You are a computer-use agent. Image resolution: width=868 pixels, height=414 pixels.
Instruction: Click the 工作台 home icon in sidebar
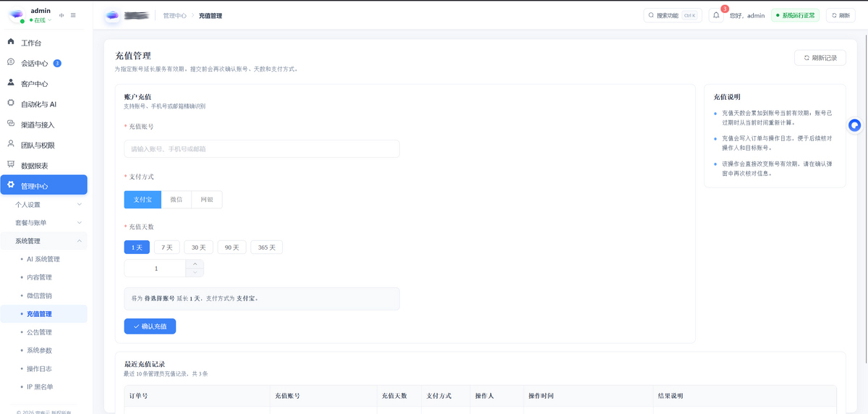pyautogui.click(x=11, y=42)
